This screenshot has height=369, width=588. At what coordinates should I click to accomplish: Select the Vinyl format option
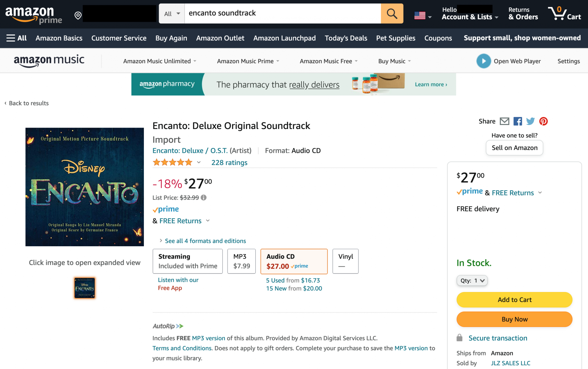(x=345, y=261)
